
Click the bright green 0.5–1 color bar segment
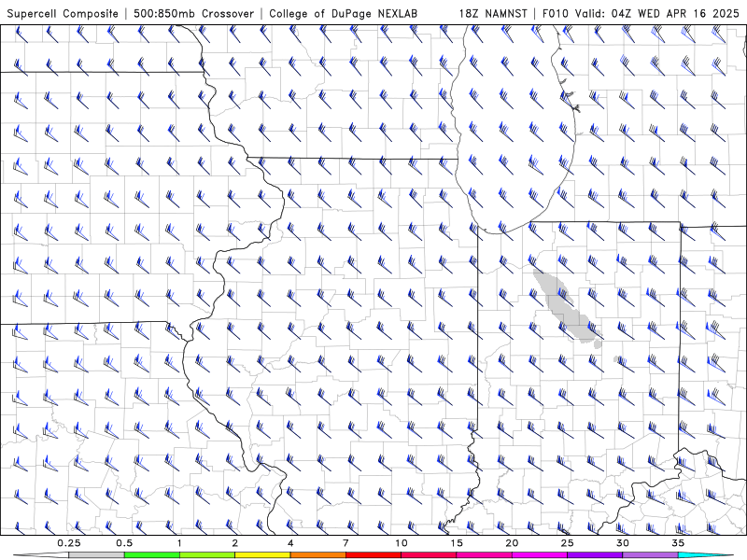151,555
